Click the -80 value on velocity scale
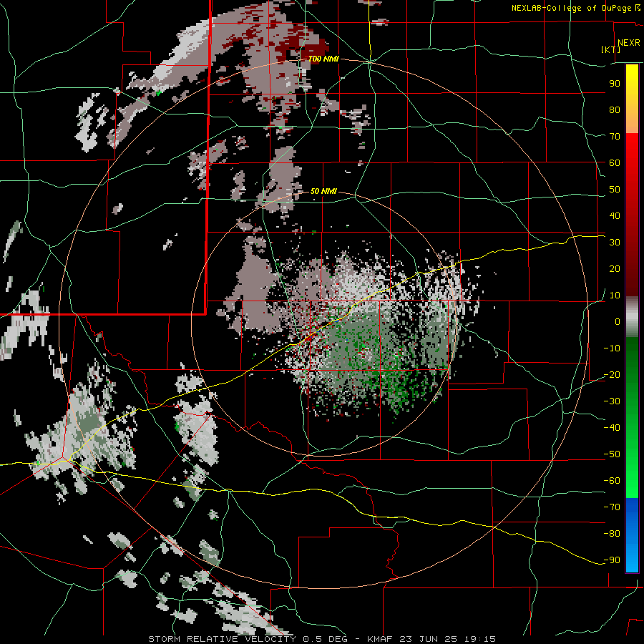Viewport: 644px width, 644px height. pyautogui.click(x=612, y=534)
